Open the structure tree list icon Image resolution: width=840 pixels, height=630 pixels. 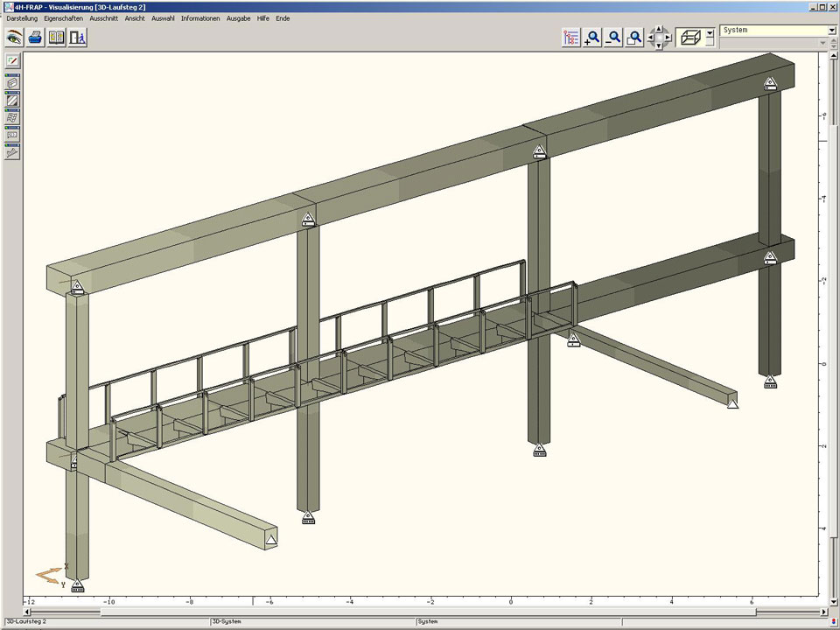point(571,38)
